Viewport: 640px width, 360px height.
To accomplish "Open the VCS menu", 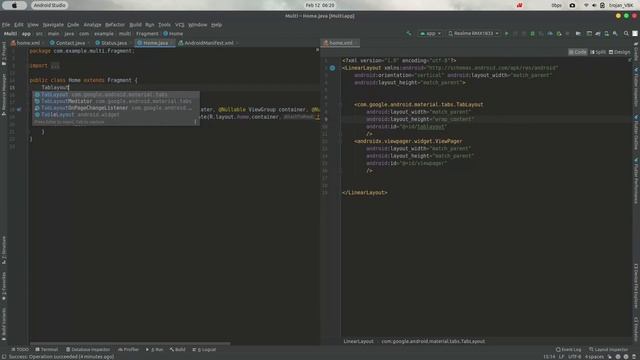I will click(180, 24).
